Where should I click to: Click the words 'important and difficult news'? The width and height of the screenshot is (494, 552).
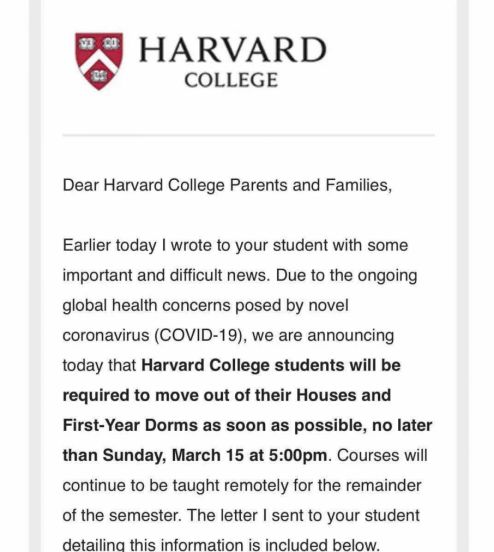(x=166, y=275)
